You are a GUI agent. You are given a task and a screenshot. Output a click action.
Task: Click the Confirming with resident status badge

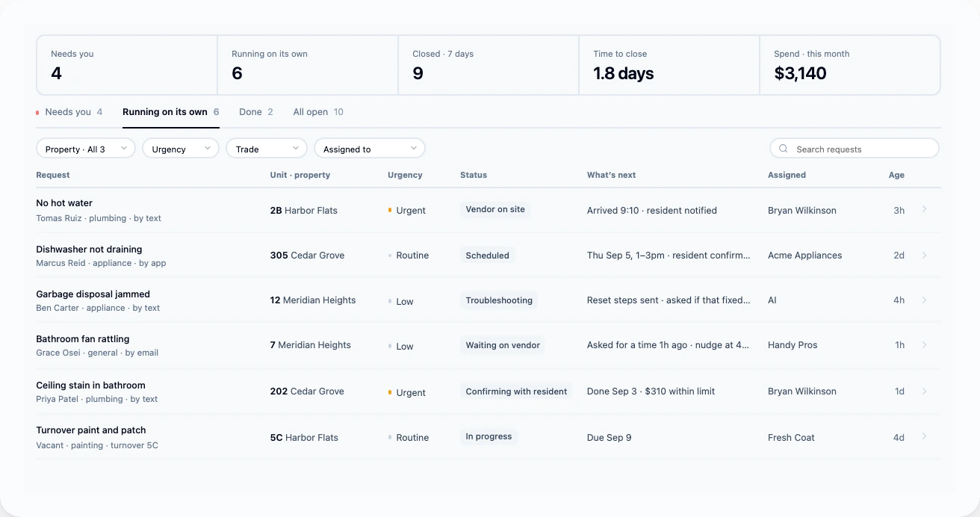pos(516,391)
